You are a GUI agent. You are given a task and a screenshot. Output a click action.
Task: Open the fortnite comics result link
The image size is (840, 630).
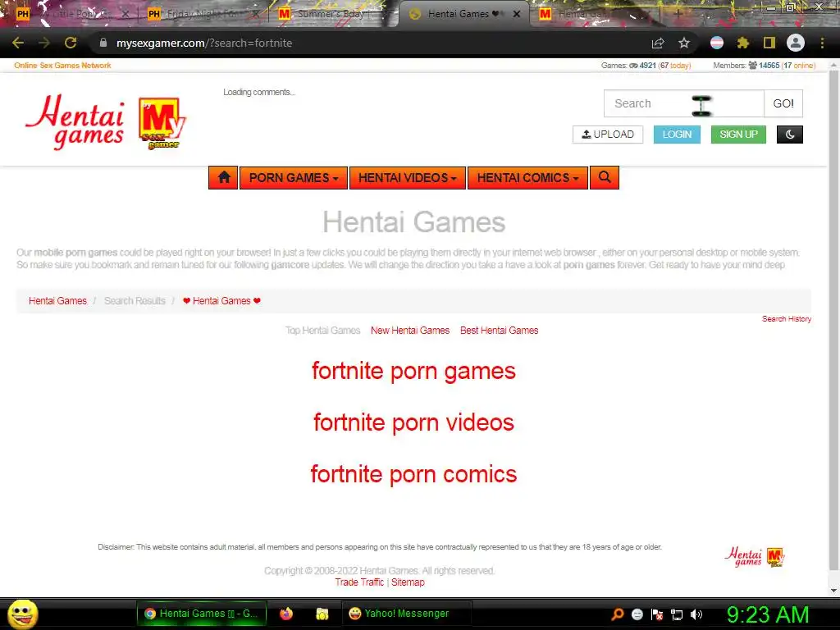pos(413,475)
